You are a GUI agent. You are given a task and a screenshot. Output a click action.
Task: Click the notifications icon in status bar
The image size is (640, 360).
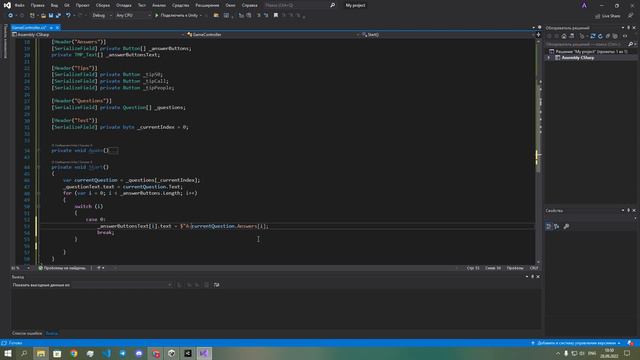pos(631,343)
